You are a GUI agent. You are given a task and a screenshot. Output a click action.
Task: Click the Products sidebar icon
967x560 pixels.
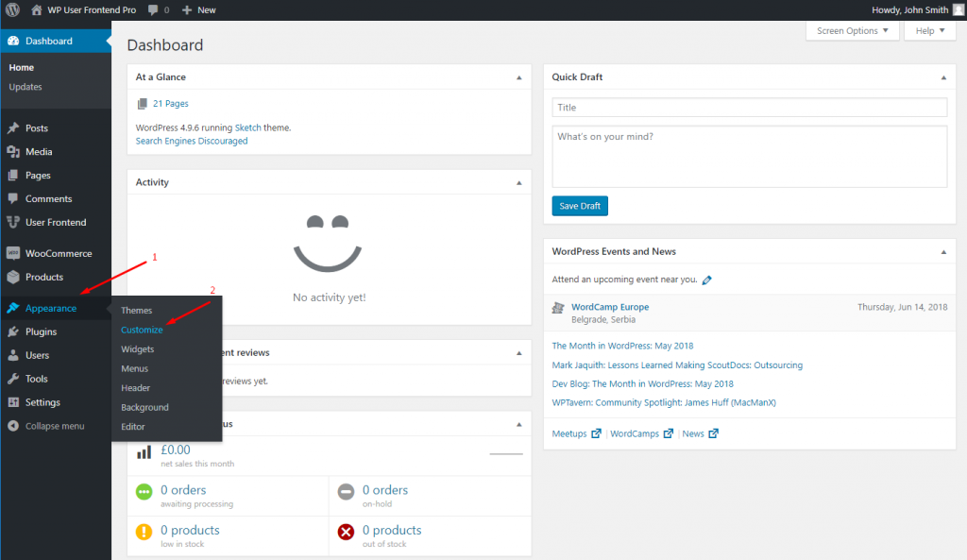[x=14, y=277]
